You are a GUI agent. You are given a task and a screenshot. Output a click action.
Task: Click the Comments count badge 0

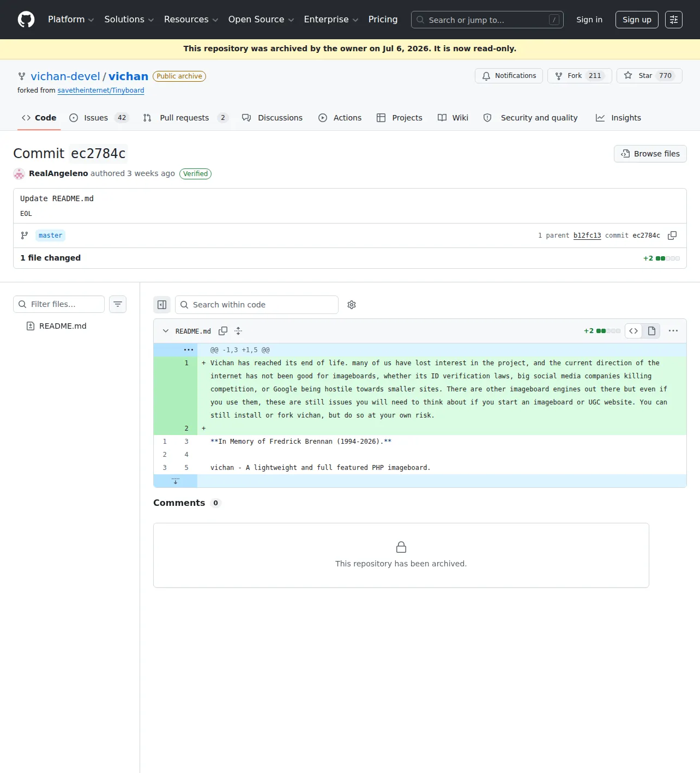pyautogui.click(x=216, y=503)
